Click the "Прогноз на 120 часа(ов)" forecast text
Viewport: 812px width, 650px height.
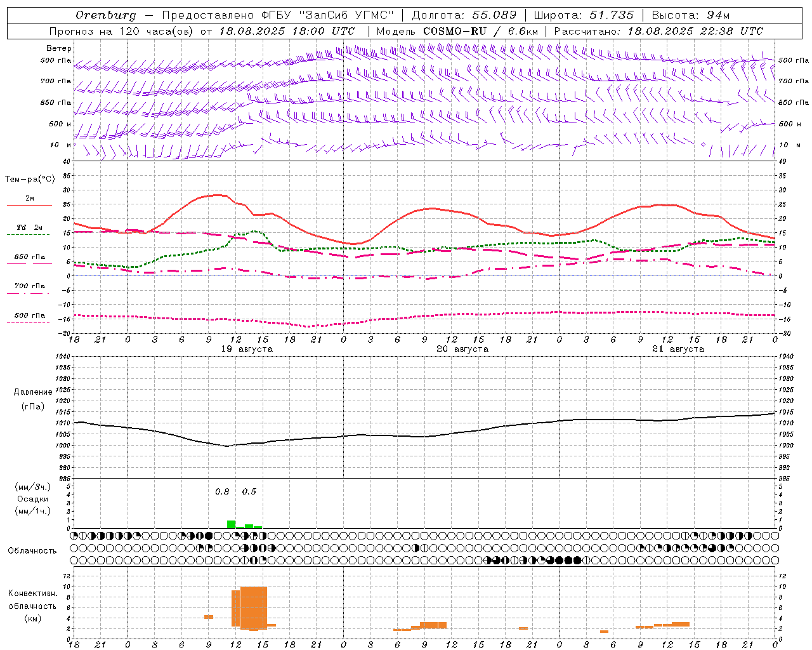[122, 31]
